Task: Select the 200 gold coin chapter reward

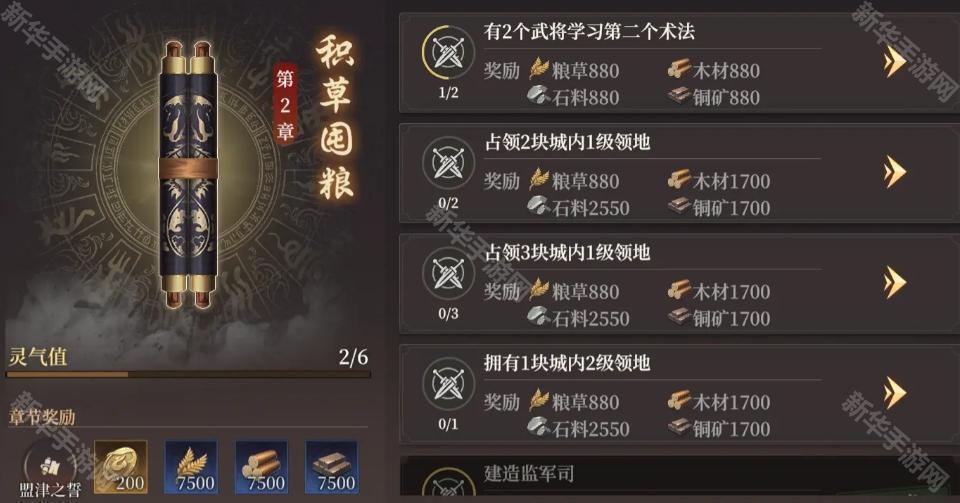Action: tap(121, 466)
